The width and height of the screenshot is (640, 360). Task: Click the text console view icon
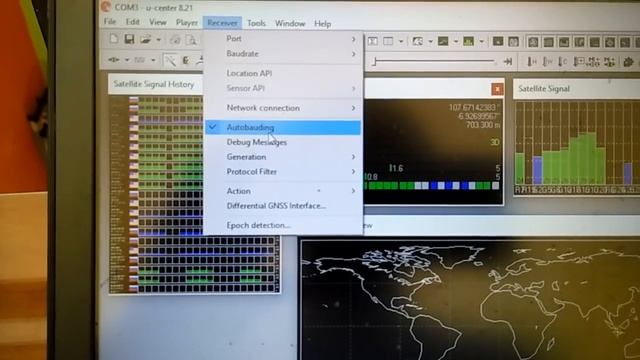(373, 41)
